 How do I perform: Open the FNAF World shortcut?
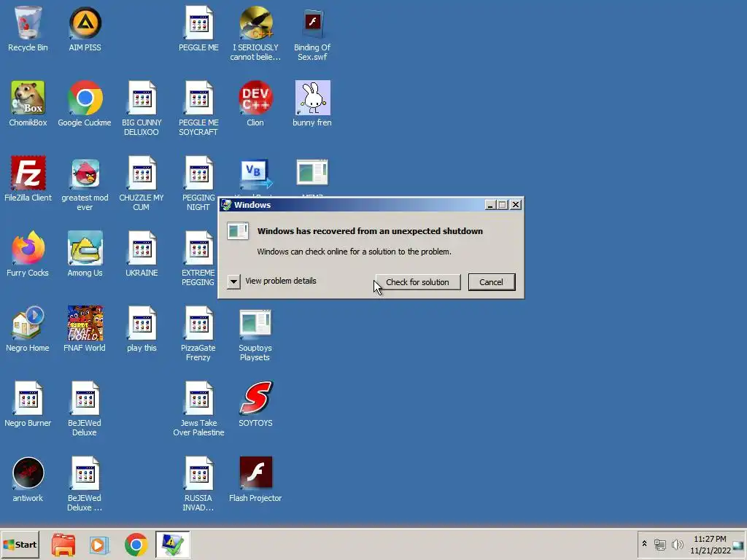pyautogui.click(x=85, y=323)
